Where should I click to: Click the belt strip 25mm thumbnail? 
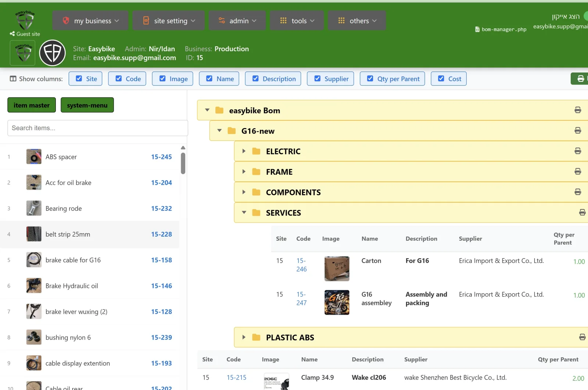point(34,234)
